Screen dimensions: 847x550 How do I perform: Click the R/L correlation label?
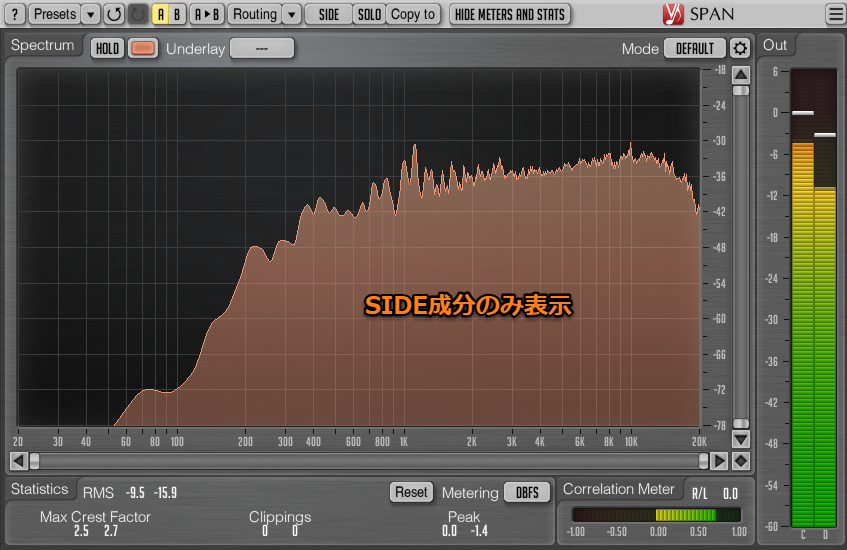[x=700, y=493]
